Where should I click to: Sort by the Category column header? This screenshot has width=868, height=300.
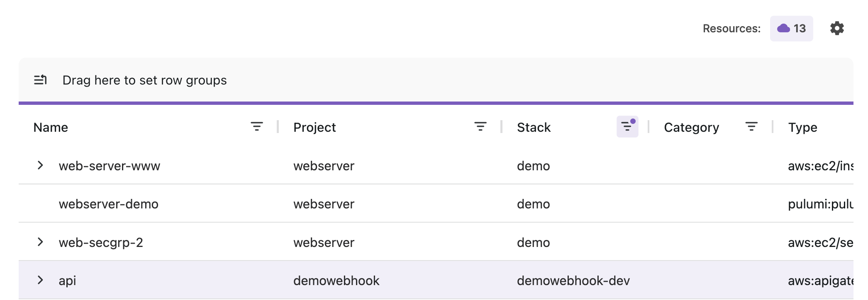pos(691,127)
